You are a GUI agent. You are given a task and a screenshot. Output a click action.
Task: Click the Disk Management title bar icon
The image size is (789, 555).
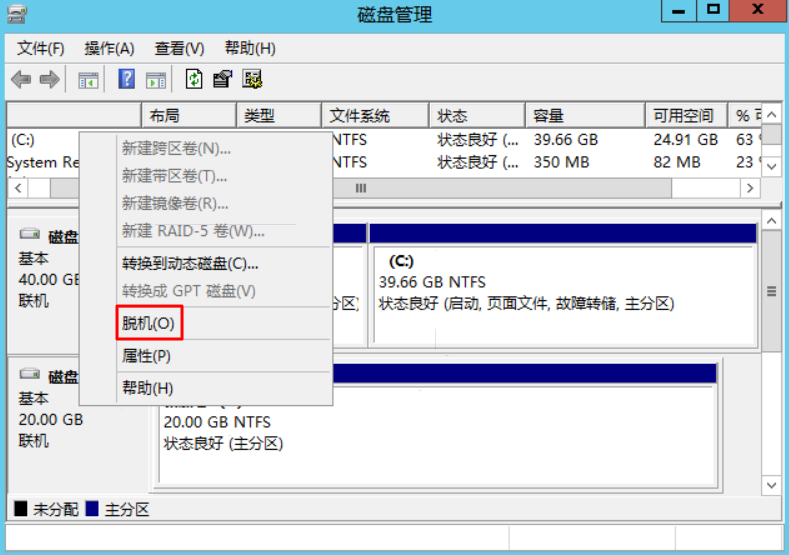click(x=17, y=14)
